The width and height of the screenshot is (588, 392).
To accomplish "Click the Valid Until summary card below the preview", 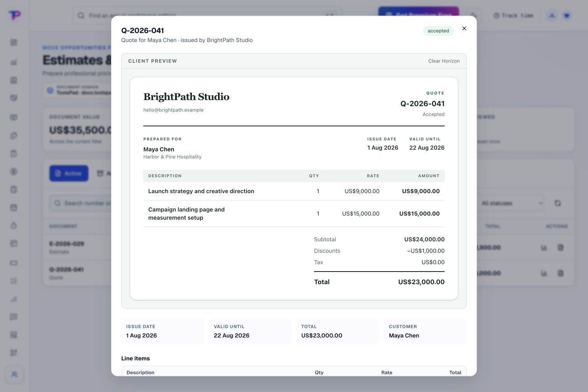I will click(x=250, y=331).
